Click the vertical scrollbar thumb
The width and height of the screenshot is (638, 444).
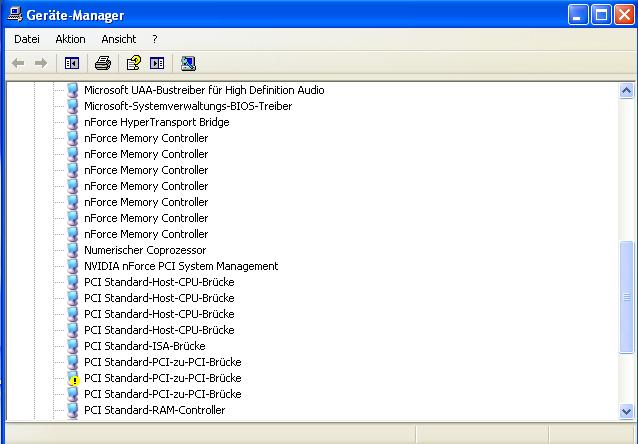(626, 297)
